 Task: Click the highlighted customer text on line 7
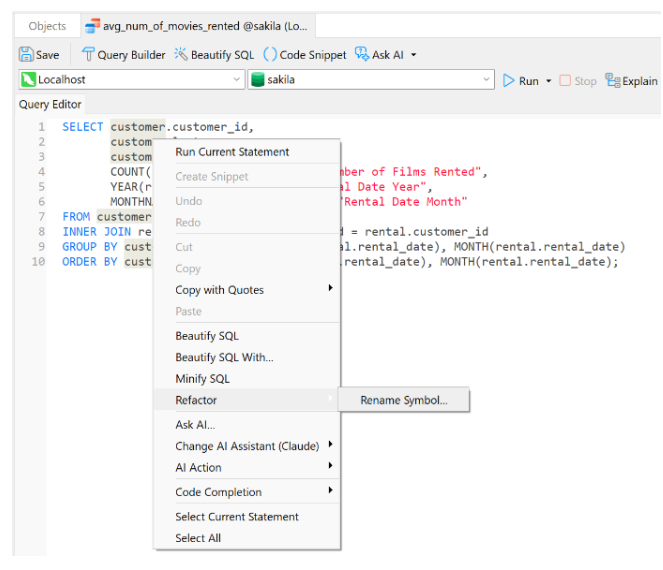[124, 216]
